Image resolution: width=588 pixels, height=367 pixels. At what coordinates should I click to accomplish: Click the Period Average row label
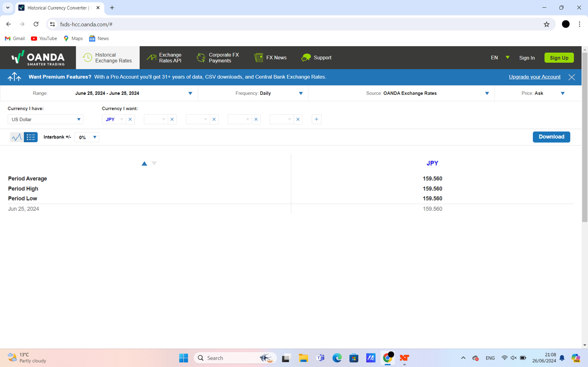pos(27,179)
